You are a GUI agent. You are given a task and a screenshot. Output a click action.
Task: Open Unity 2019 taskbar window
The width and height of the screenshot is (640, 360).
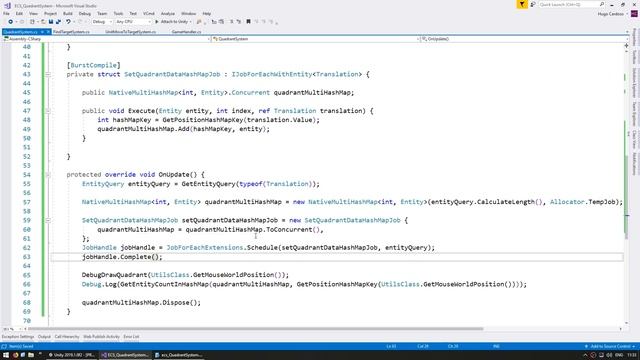[71, 355]
